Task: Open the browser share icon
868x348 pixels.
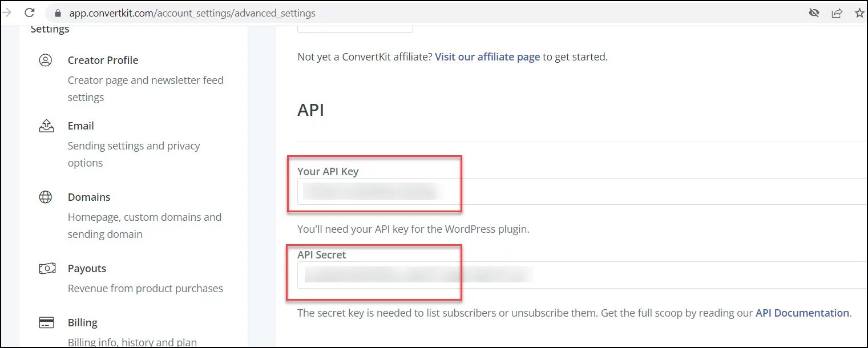Action: click(837, 13)
